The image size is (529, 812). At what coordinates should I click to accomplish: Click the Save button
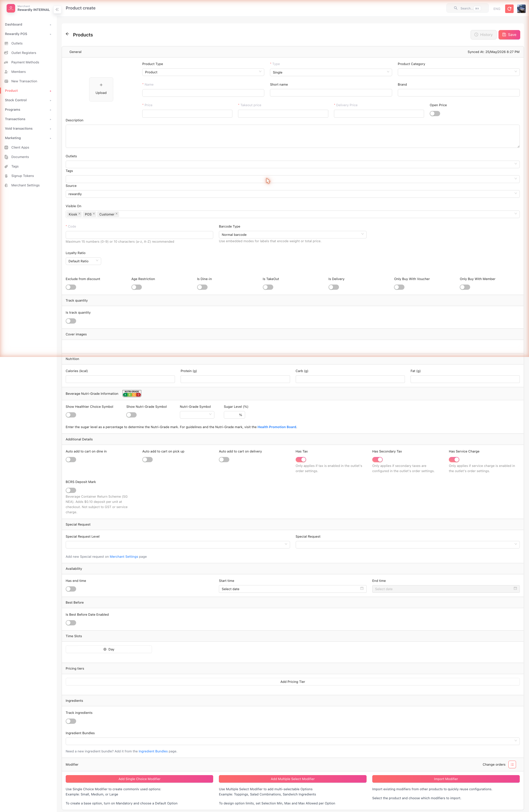tap(509, 35)
